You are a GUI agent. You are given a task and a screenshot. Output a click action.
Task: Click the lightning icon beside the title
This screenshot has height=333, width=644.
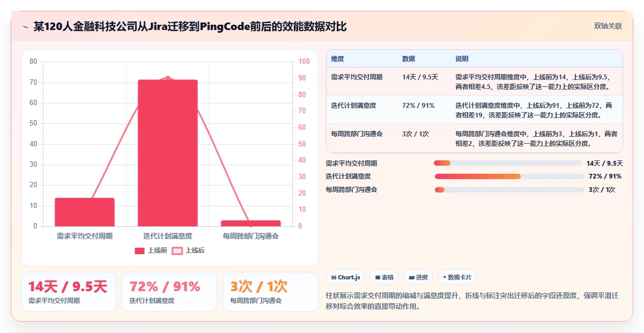25,27
